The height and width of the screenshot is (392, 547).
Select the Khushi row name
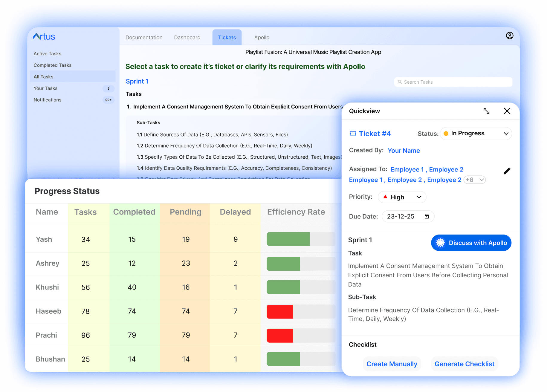point(47,287)
